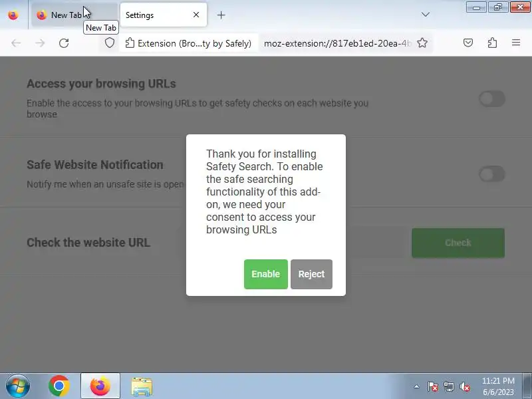The height and width of the screenshot is (399, 532).
Task: Go back with the back arrow
Action: (x=16, y=43)
